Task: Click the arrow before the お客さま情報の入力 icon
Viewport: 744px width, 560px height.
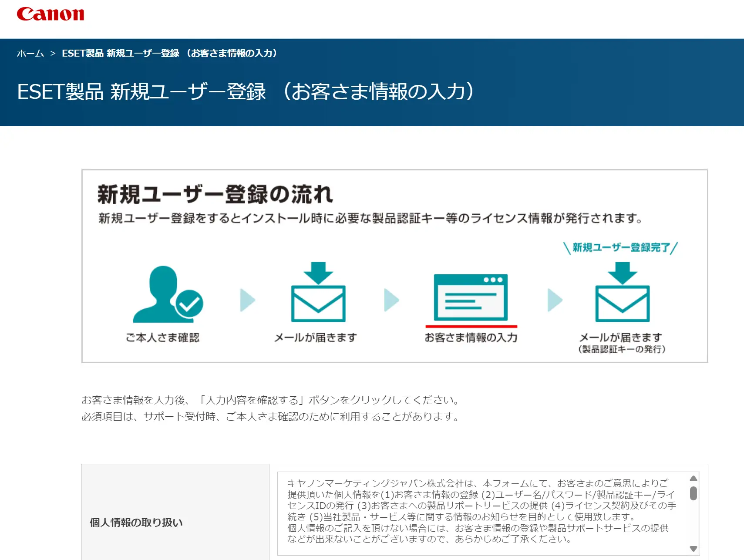Action: coord(391,300)
